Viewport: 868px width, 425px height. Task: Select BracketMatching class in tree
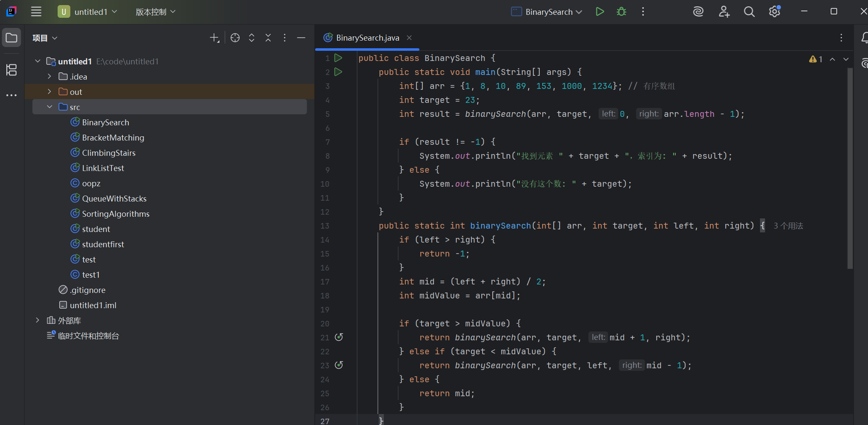pos(113,138)
